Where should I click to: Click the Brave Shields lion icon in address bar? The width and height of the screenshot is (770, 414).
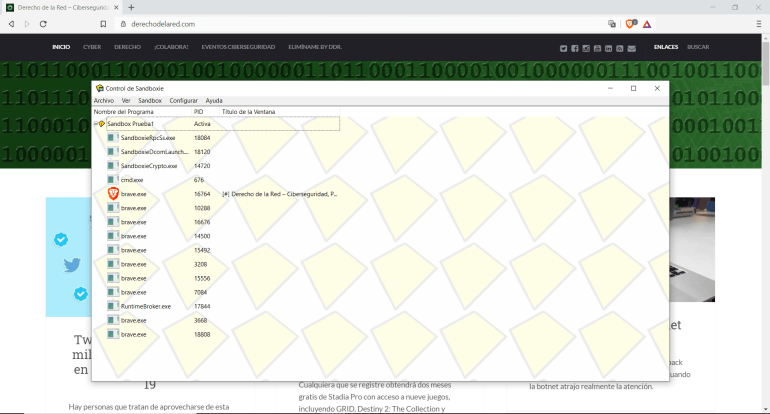(x=631, y=23)
